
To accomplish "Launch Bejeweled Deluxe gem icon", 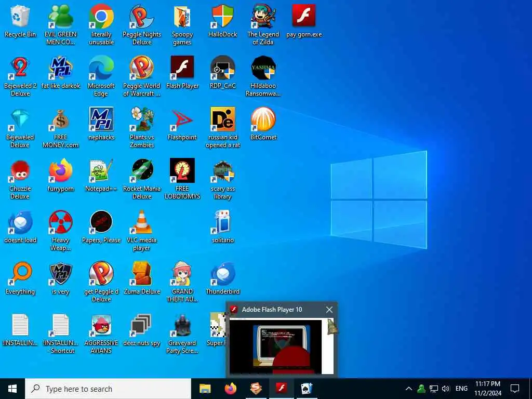I will click(20, 128).
